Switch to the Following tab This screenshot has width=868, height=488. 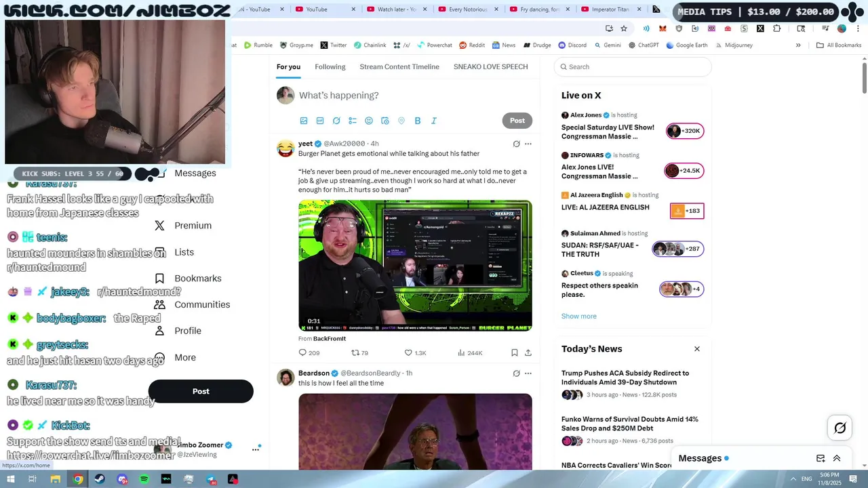pyautogui.click(x=330, y=66)
